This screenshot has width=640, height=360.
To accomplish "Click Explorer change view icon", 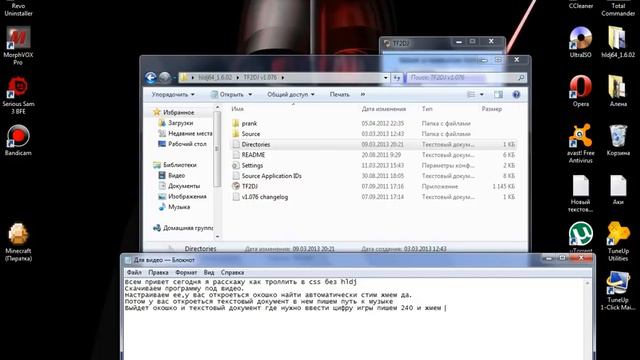I will [x=471, y=95].
